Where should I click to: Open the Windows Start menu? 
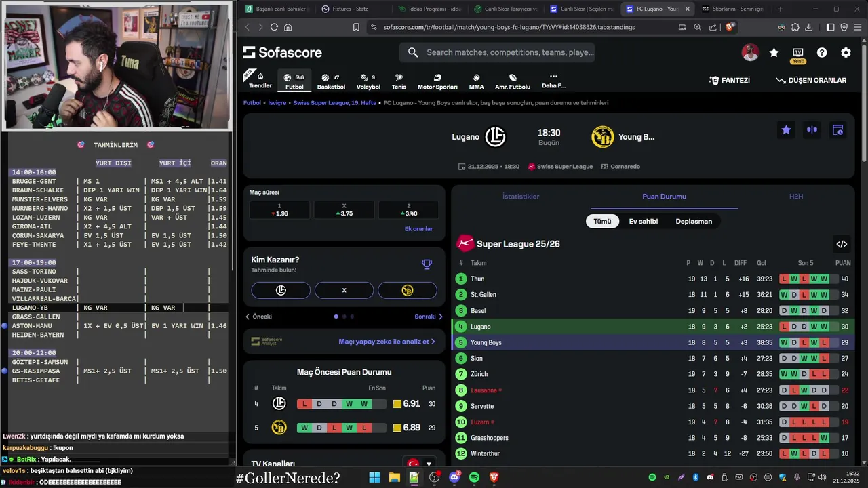click(374, 478)
